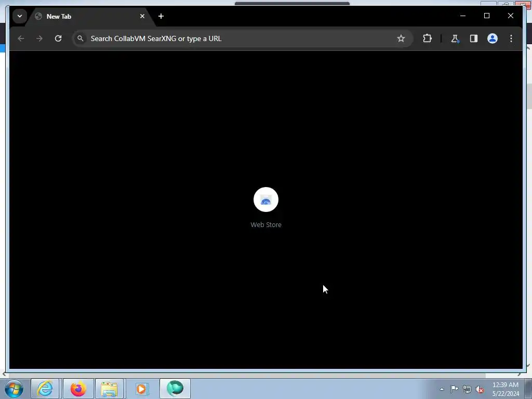The width and height of the screenshot is (532, 399).
Task: Open the Chrome three-dot menu
Action: pos(511,38)
